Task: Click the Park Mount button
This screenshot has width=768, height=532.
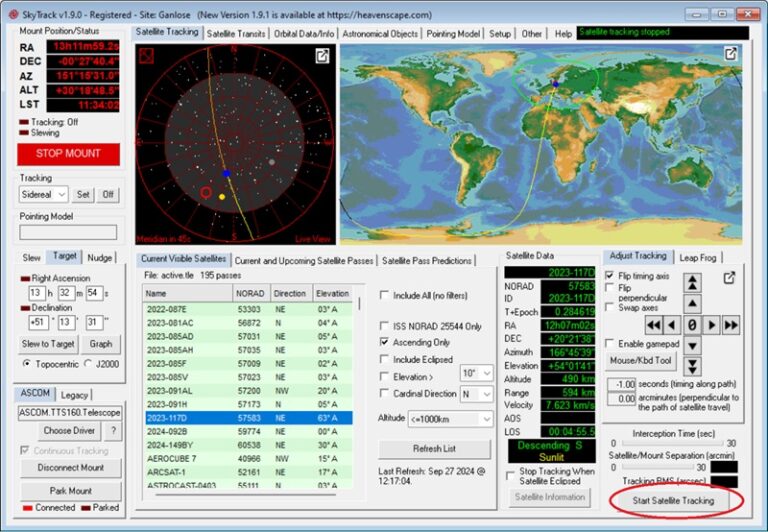Action: click(x=71, y=491)
